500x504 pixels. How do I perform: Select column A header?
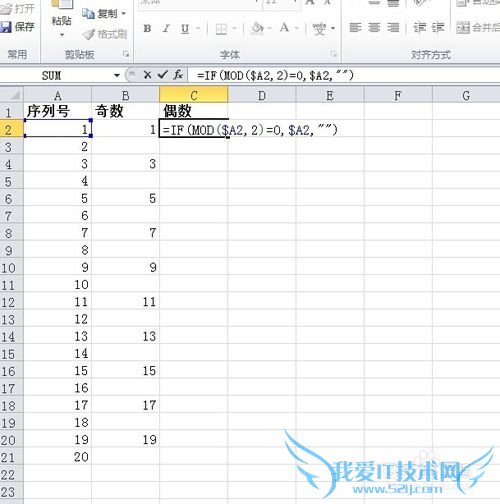(x=58, y=96)
